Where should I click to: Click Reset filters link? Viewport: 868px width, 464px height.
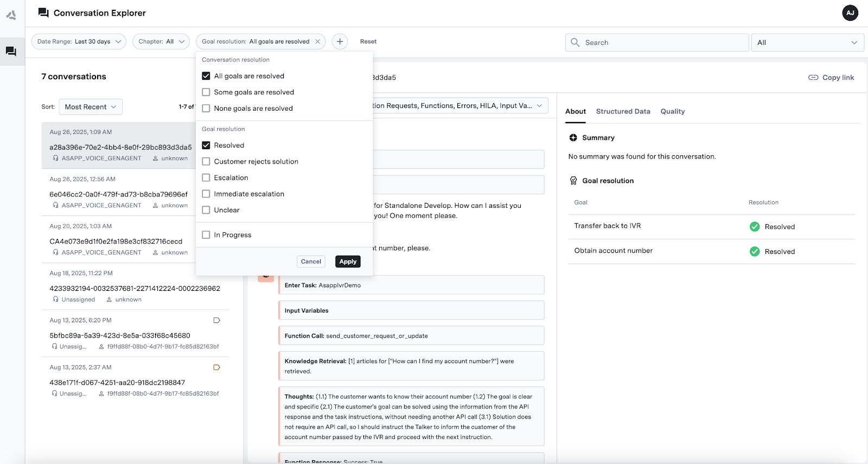point(368,41)
